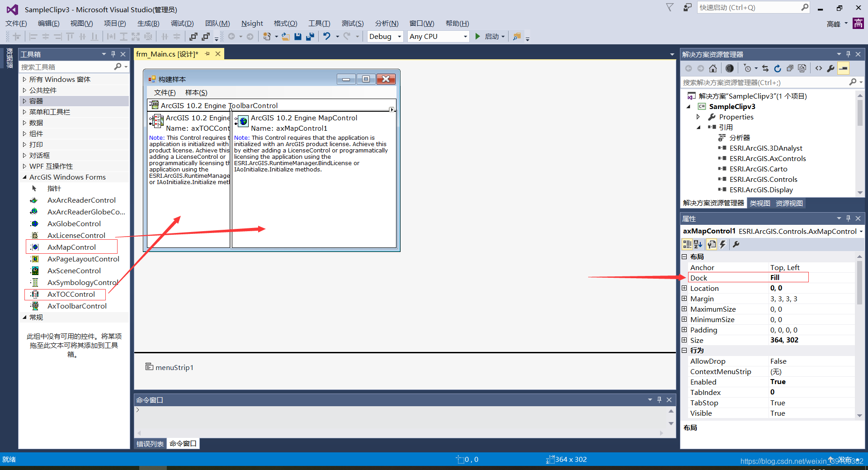Click the Undo arrow icon
868x470 pixels.
327,37
